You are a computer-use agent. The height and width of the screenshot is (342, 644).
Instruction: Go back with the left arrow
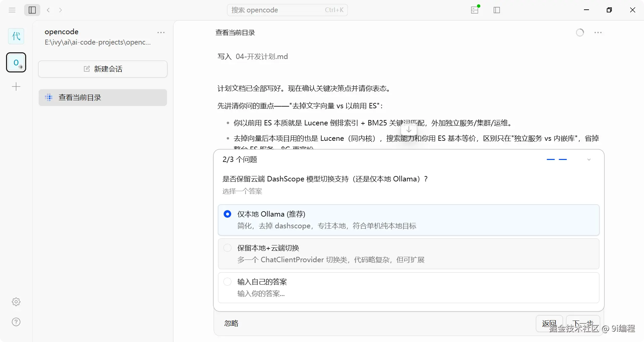click(x=48, y=10)
